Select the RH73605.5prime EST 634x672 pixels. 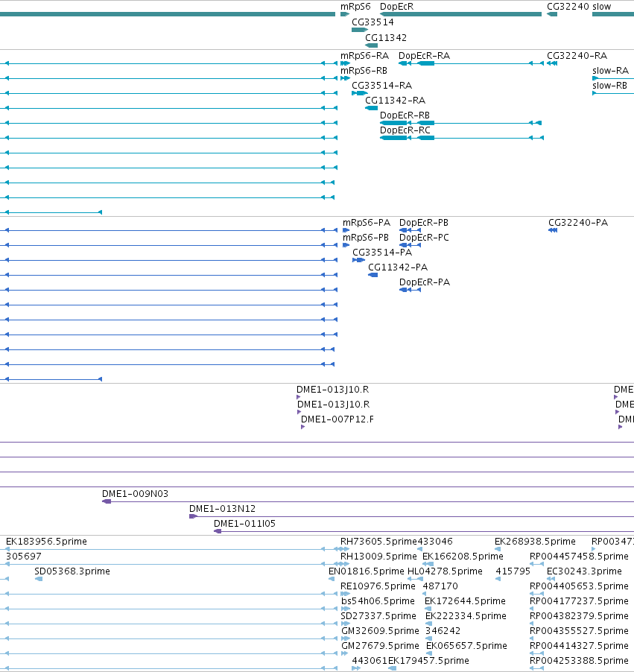[x=345, y=549]
